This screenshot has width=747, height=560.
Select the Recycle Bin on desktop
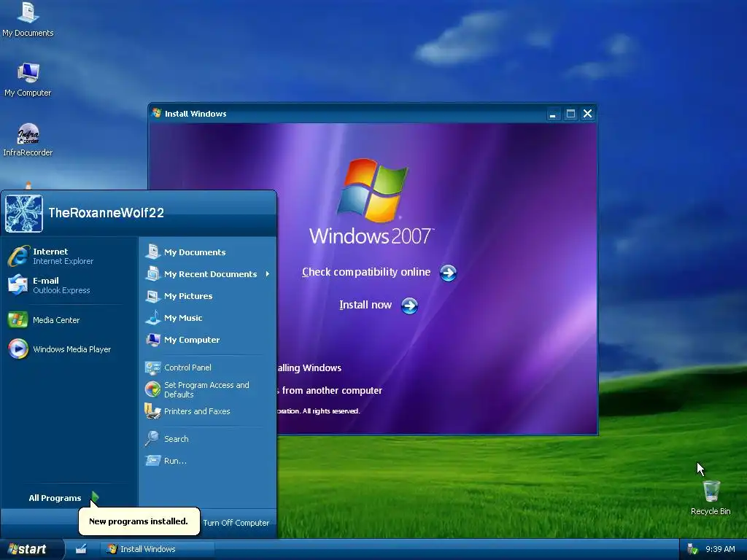click(x=711, y=497)
